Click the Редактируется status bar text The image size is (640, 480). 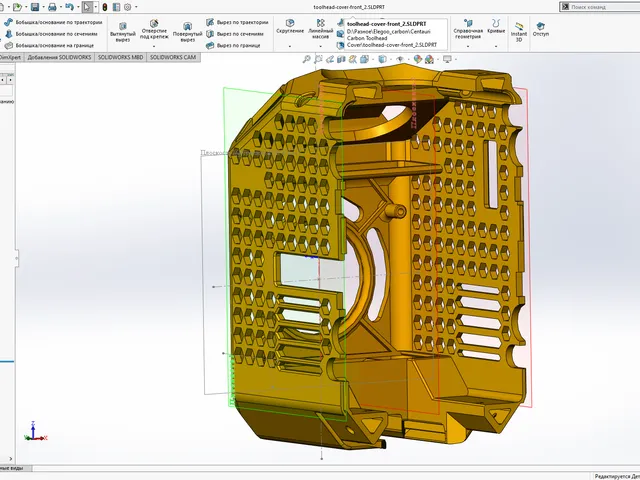coord(617,476)
